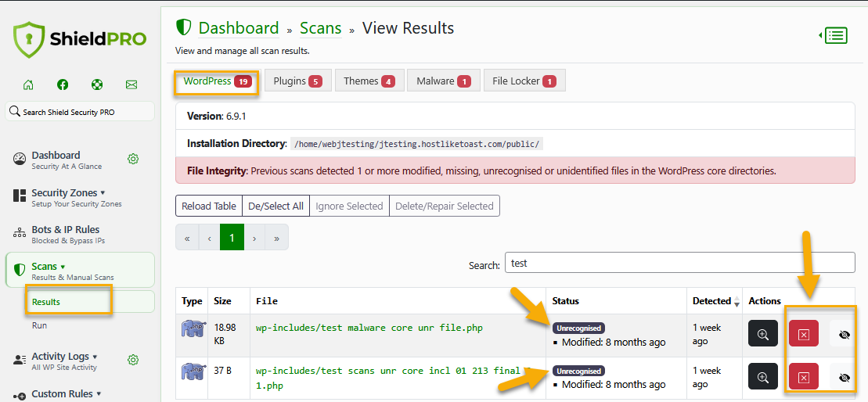Click file name test scans unr core incl
The height and width of the screenshot is (402, 868).
click(x=394, y=378)
